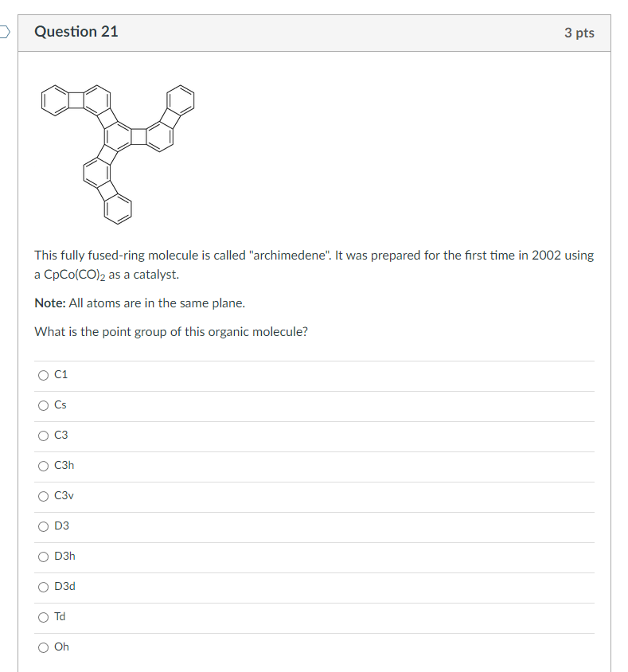
Task: Select the D3 answer option
Action: click(x=44, y=526)
